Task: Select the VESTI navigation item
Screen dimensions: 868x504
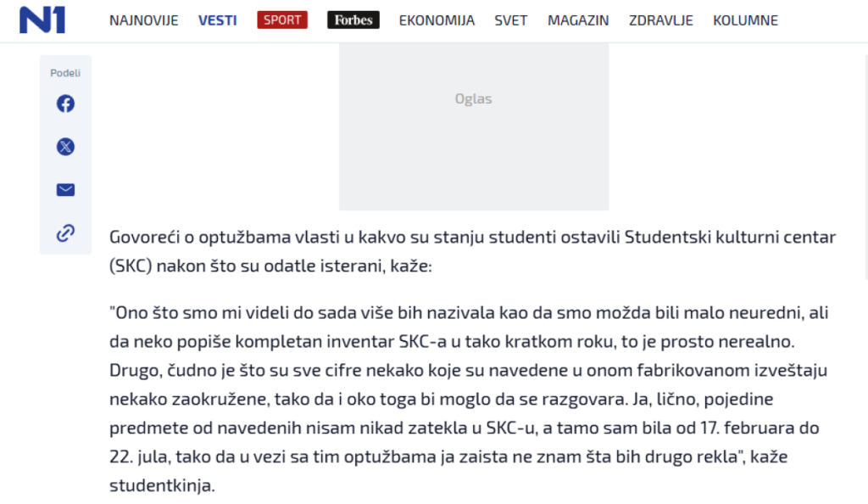Action: coord(218,20)
